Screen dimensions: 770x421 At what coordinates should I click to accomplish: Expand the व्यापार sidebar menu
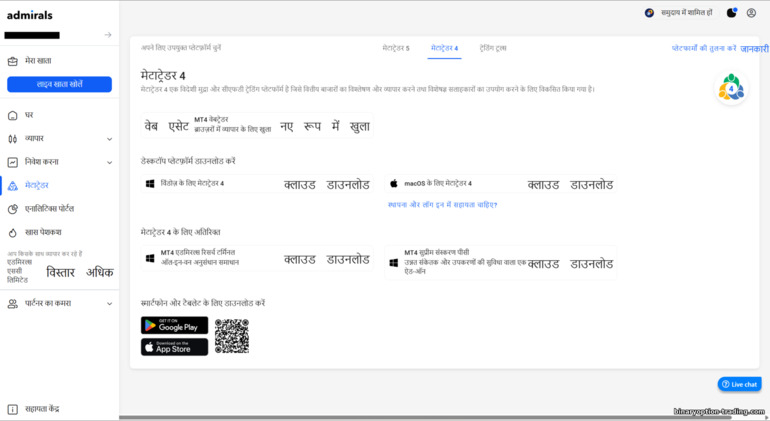coord(108,139)
